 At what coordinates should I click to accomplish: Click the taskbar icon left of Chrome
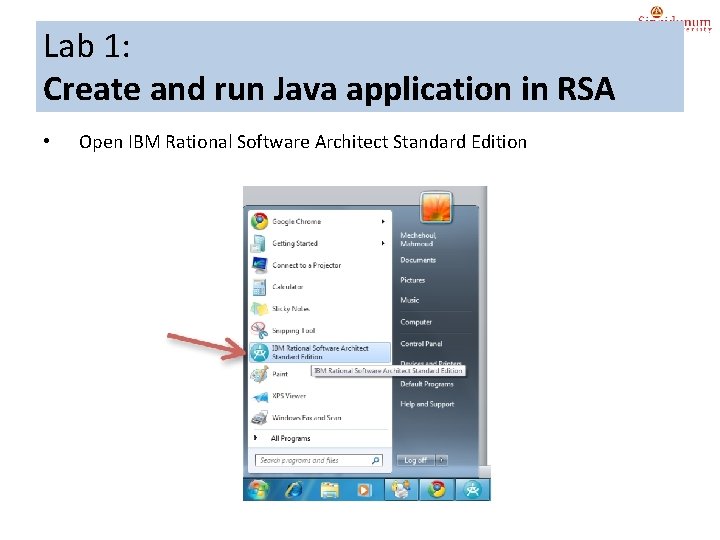(401, 489)
